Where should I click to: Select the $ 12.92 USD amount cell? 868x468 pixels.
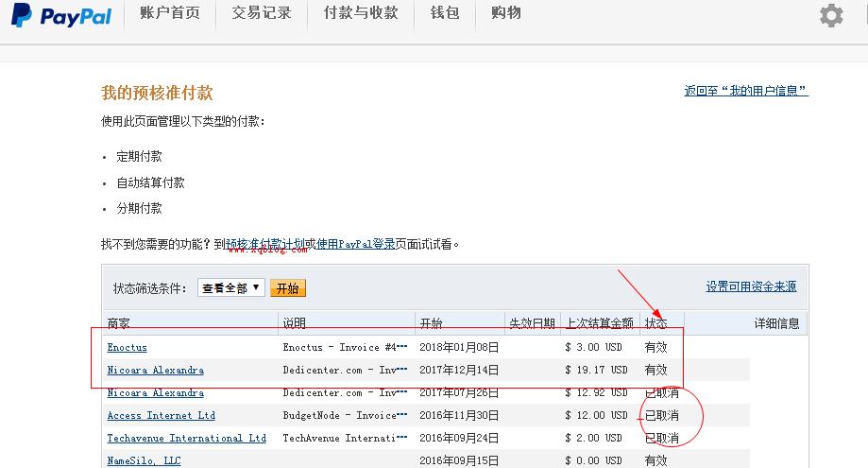596,392
